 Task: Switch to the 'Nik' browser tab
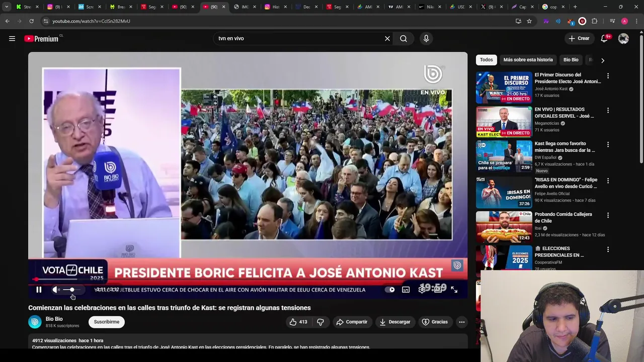[x=430, y=7]
